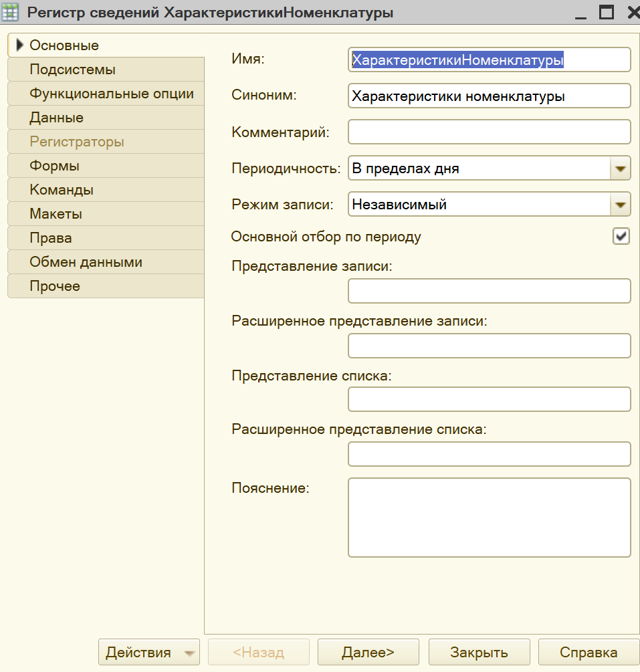The image size is (640, 672).
Task: Open the Обмен данными tab
Action: coord(106,262)
